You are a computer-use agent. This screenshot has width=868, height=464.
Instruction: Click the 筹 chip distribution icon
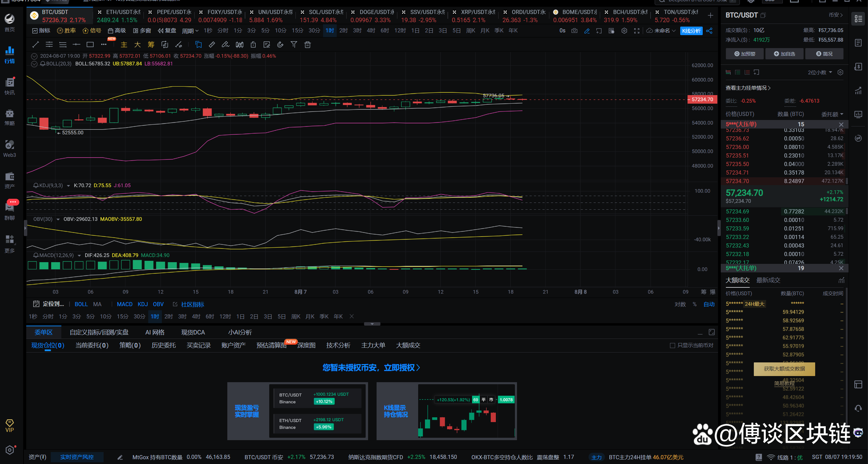pos(151,45)
